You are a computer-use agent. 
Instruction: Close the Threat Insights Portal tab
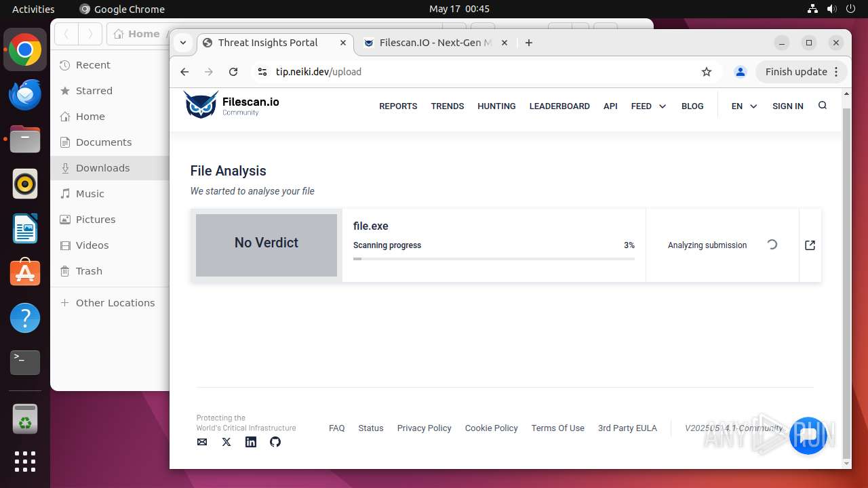tap(343, 43)
